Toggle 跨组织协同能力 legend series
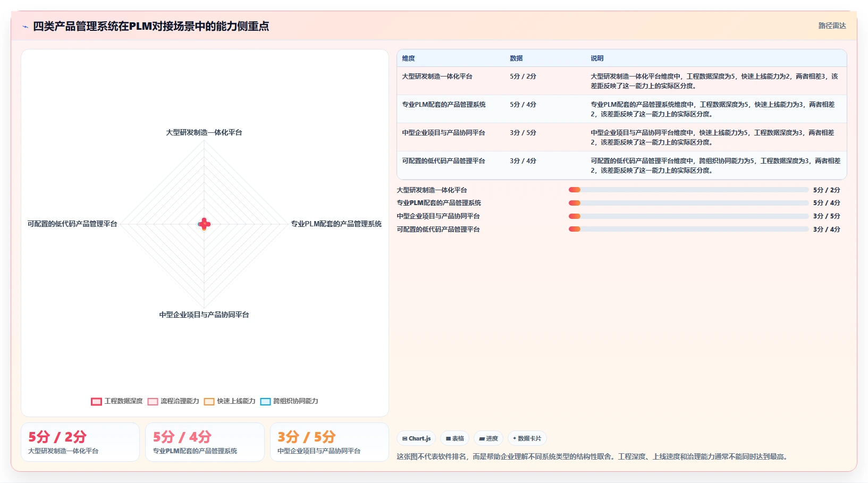868x483 pixels. [x=289, y=401]
